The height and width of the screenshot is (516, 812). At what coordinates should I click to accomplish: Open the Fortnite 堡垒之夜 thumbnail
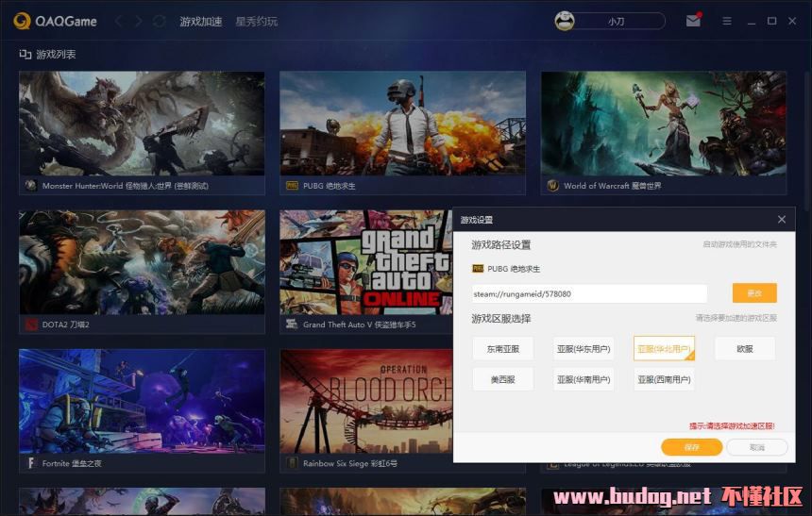[142, 401]
